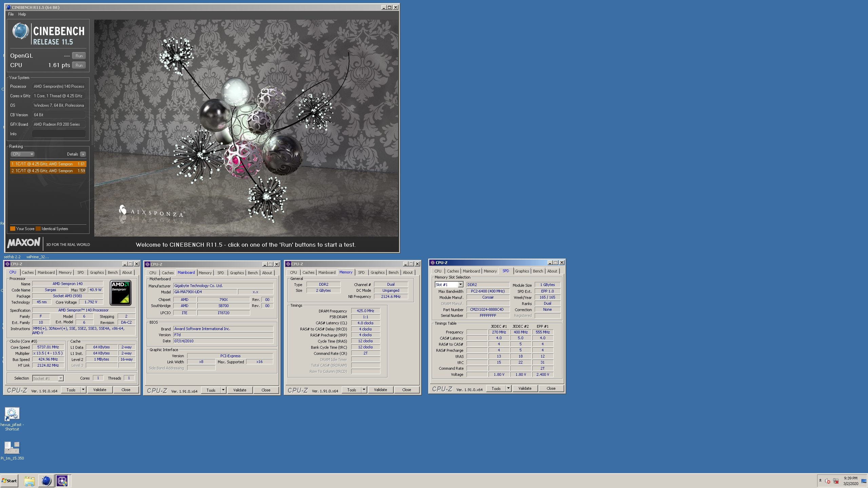The width and height of the screenshot is (868, 488).
Task: Select the first ranking entry 1.61
Action: pyautogui.click(x=48, y=164)
